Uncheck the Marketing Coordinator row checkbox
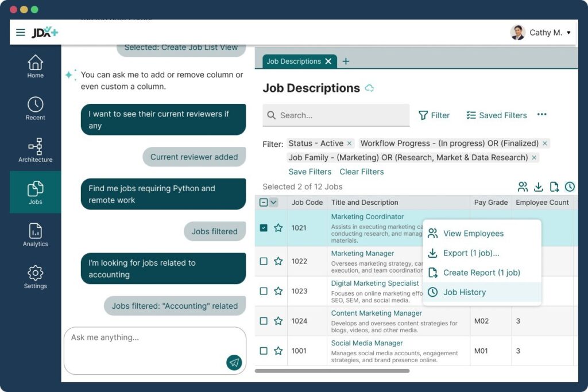 click(264, 228)
